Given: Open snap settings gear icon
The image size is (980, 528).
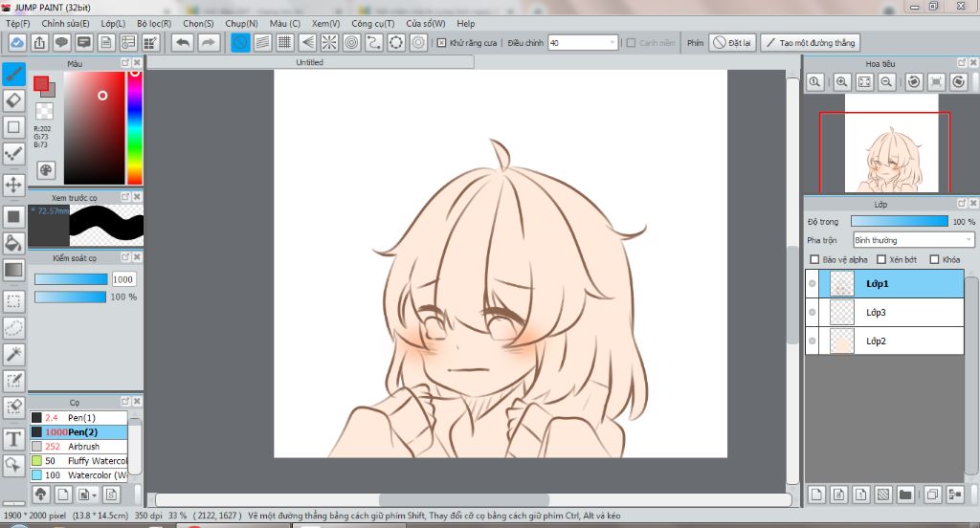Looking at the screenshot, I should [x=418, y=42].
